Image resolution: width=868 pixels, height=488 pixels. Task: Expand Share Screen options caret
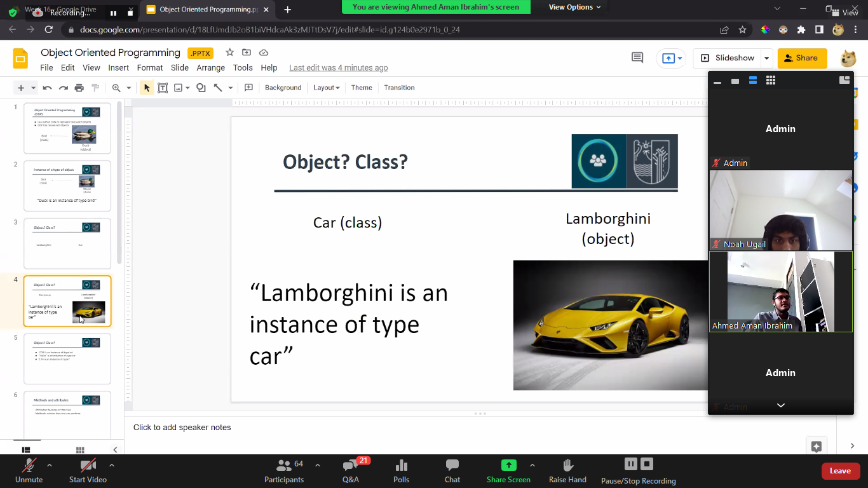pyautogui.click(x=532, y=465)
